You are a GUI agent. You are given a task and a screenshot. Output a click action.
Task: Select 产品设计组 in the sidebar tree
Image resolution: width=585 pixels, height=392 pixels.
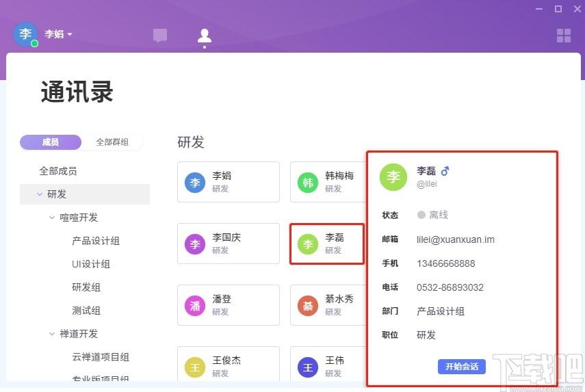[x=96, y=241]
